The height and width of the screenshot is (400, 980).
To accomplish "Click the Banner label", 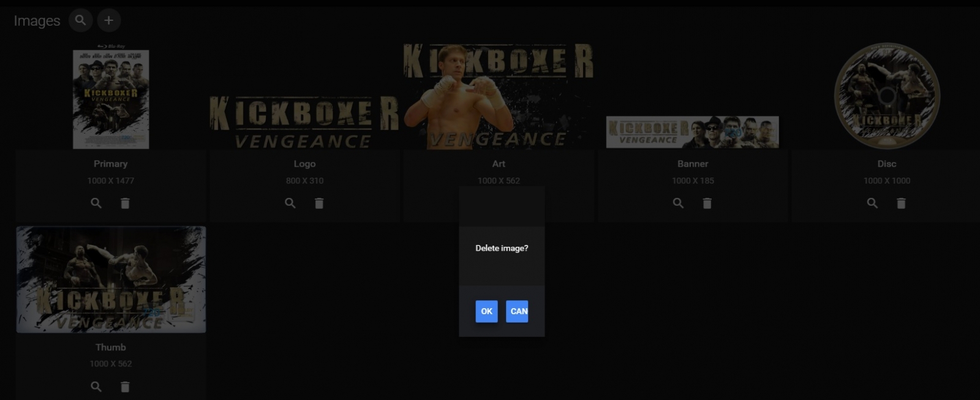I will pyautogui.click(x=693, y=164).
